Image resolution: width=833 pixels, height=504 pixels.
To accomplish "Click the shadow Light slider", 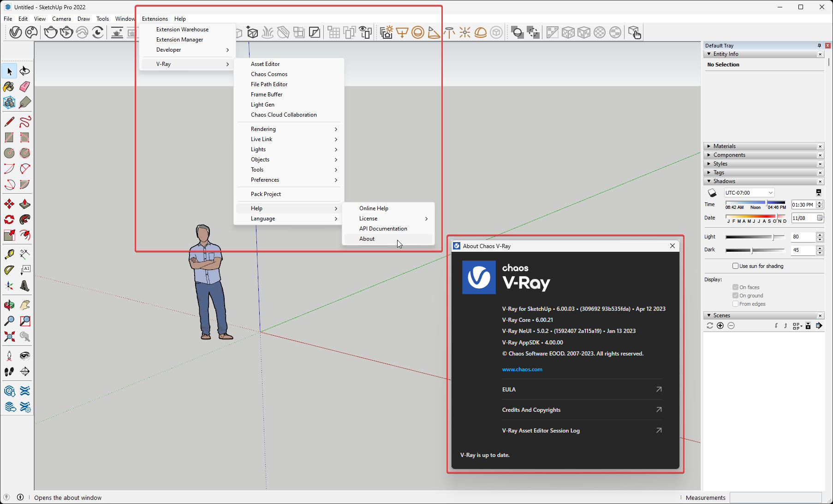I will (x=755, y=237).
